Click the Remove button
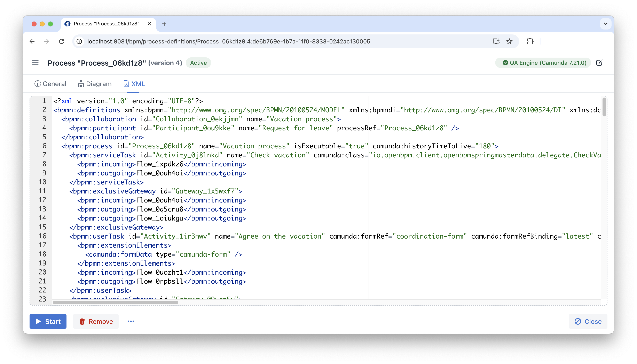Viewport: 637px width, 364px height. [x=96, y=322]
